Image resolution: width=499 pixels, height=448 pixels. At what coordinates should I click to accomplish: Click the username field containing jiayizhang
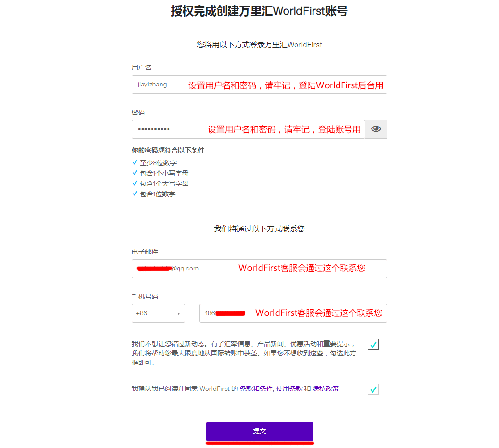coord(259,85)
